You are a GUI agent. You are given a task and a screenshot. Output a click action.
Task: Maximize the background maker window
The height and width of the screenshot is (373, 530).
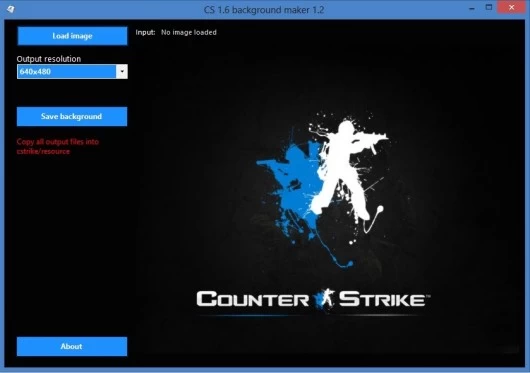(x=489, y=7)
